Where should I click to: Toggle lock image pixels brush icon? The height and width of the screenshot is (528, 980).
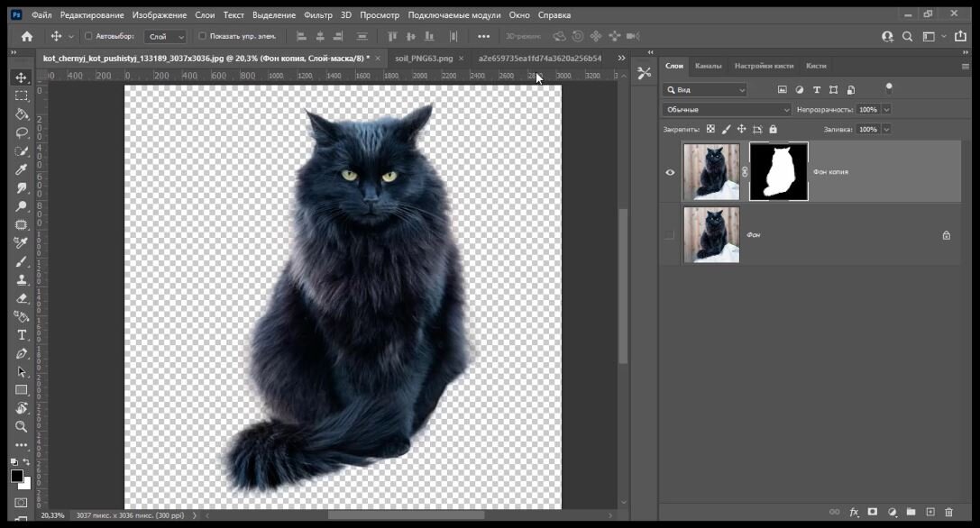[726, 130]
